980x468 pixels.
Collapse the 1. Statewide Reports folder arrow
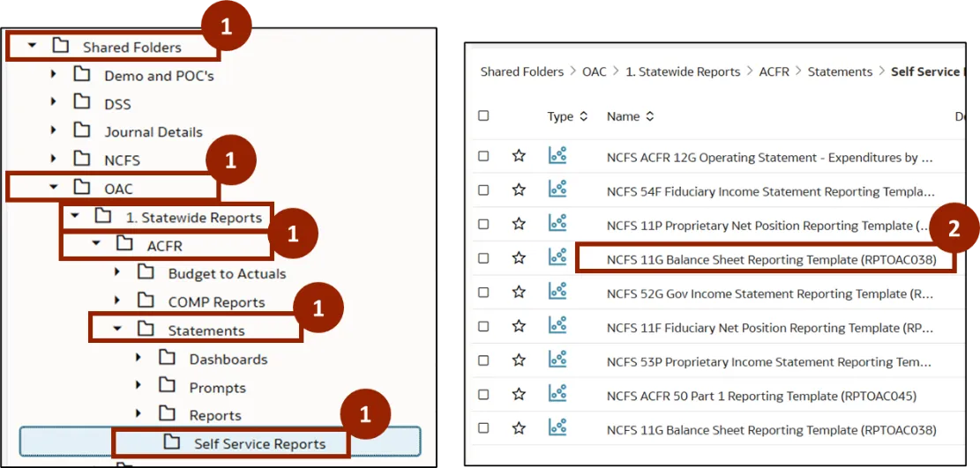point(75,216)
